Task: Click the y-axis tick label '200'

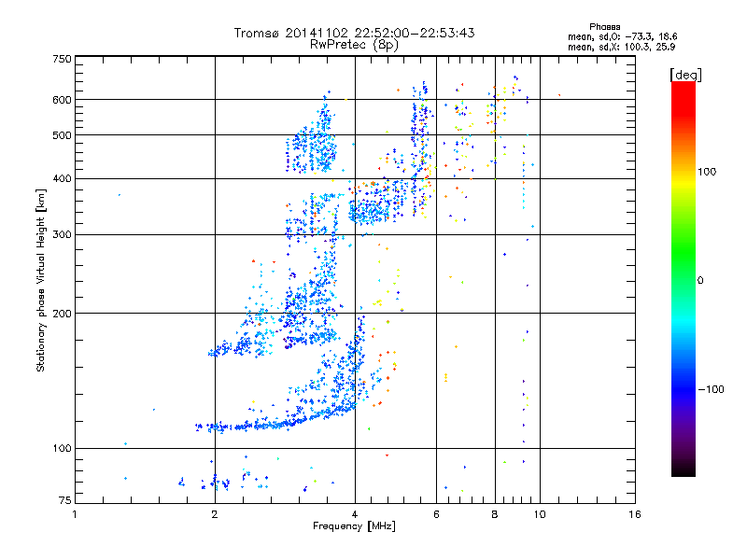Action: pyautogui.click(x=62, y=314)
